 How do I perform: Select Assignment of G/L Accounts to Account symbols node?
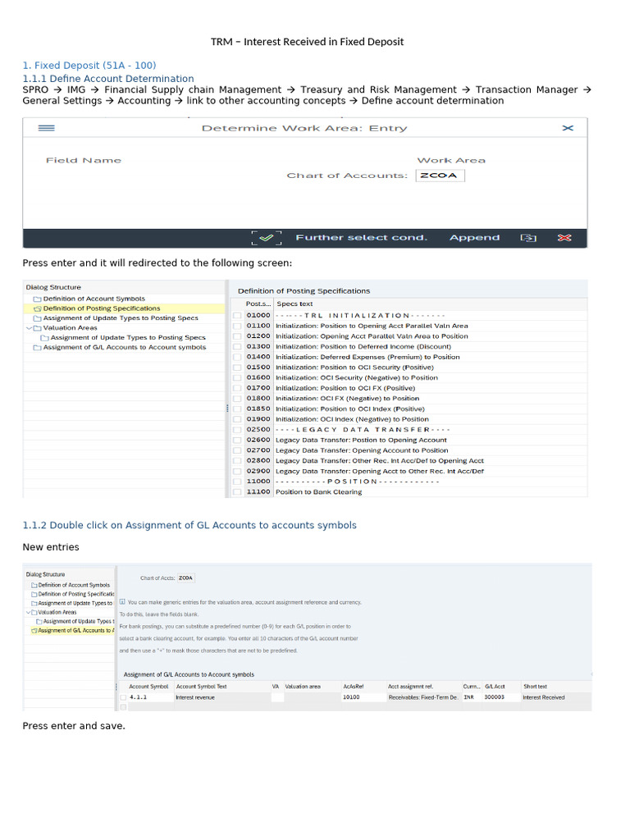pyautogui.click(x=125, y=347)
